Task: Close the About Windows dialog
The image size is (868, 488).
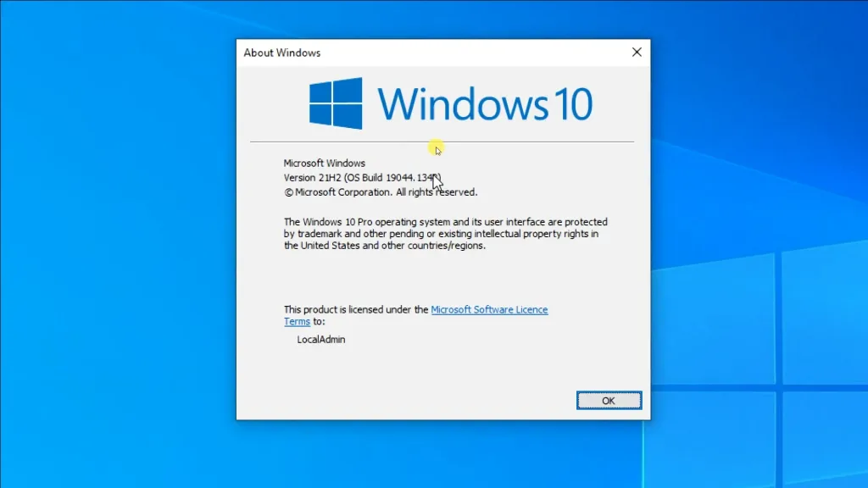Action: [637, 52]
